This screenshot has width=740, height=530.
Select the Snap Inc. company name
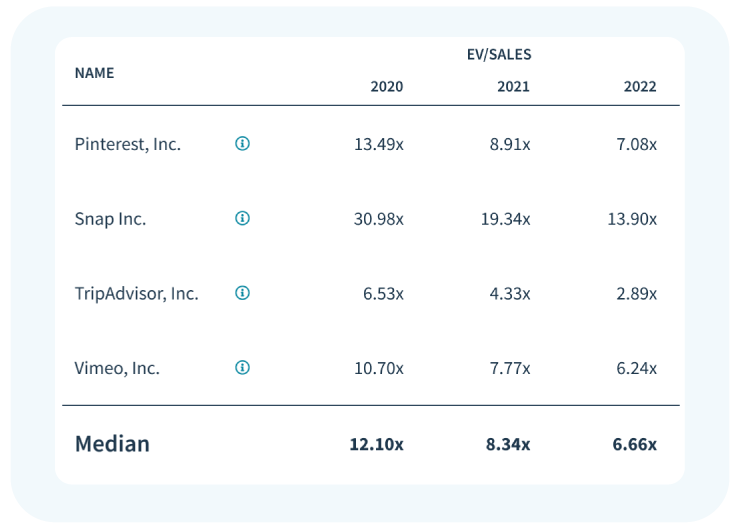point(110,219)
